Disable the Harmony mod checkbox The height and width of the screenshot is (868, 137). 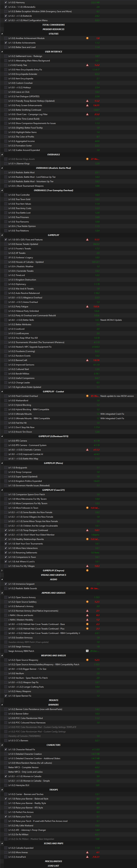point(6,2)
